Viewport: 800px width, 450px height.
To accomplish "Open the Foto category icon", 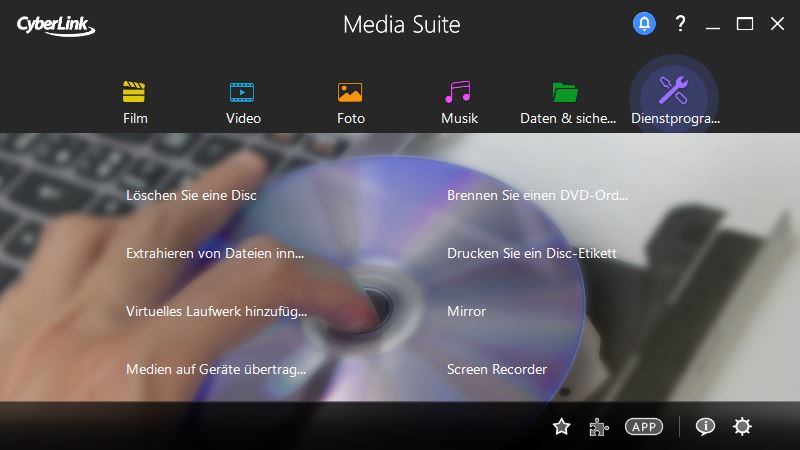I will pyautogui.click(x=350, y=93).
